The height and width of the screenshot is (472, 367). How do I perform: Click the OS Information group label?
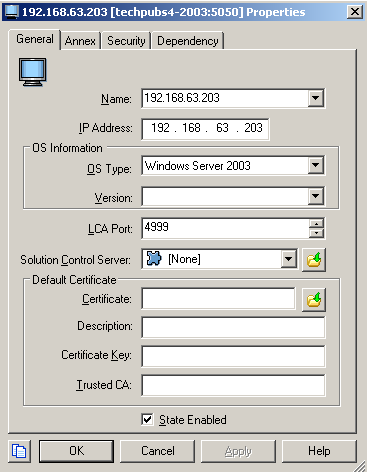[67, 148]
